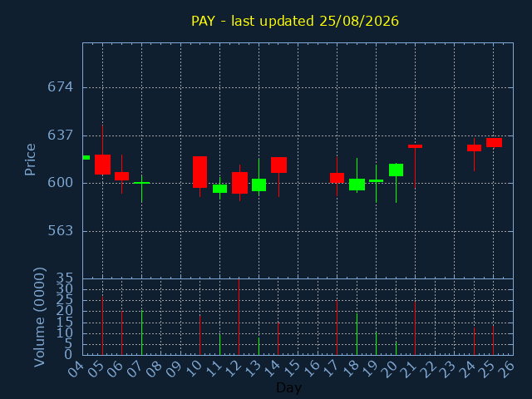Select the red candlestick for day 12

click(x=239, y=183)
